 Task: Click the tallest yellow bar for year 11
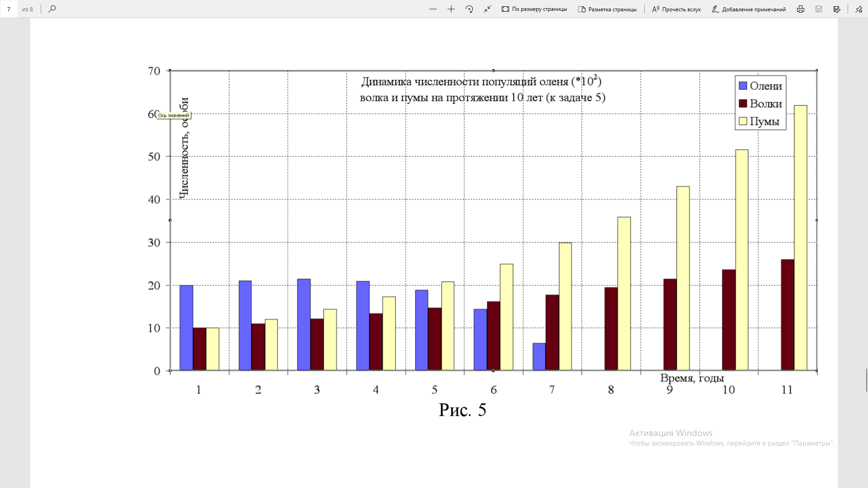click(x=801, y=237)
